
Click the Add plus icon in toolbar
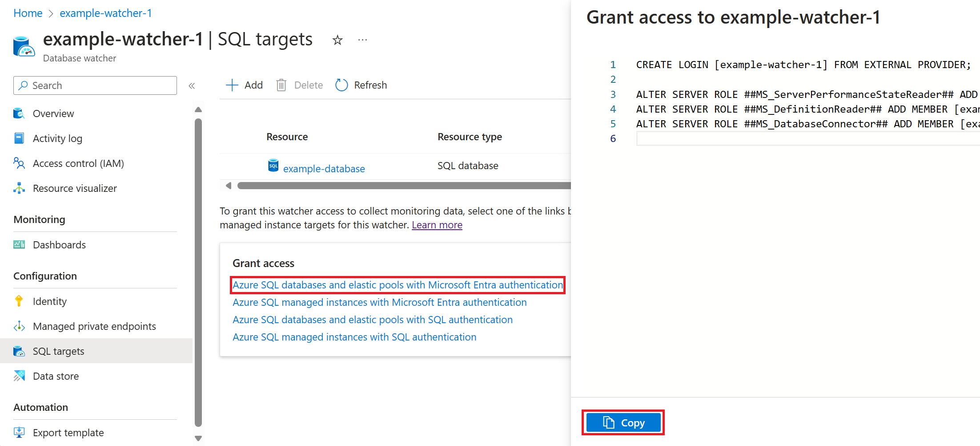[x=232, y=85]
